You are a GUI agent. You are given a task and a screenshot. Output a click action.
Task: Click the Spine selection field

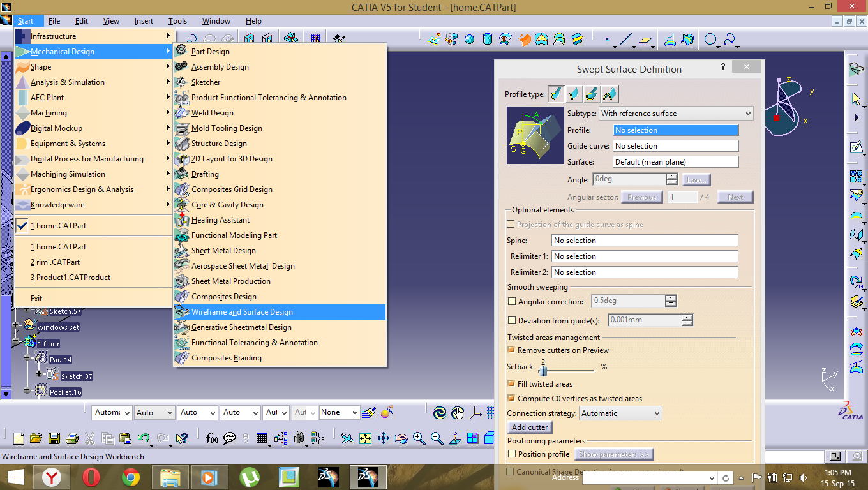[x=645, y=241]
